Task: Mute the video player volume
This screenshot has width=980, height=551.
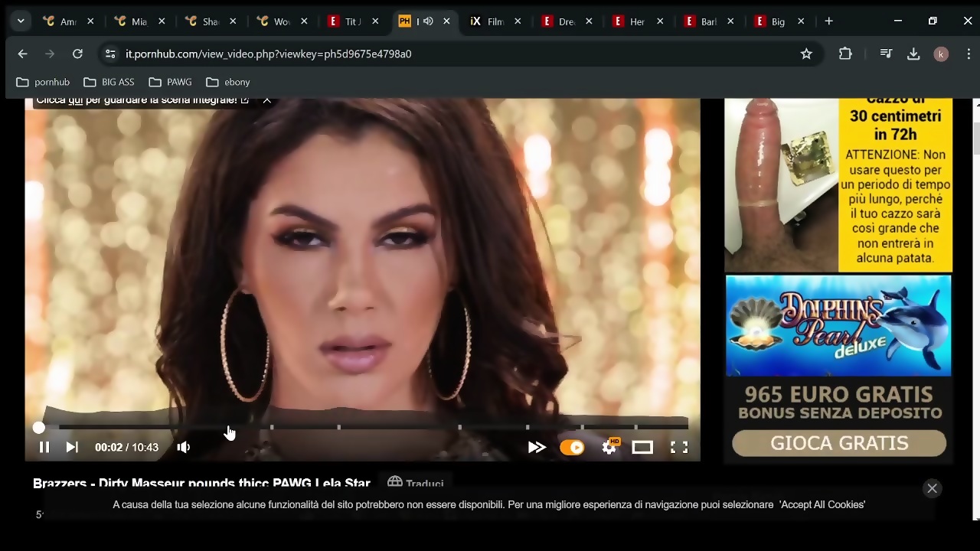Action: tap(184, 448)
